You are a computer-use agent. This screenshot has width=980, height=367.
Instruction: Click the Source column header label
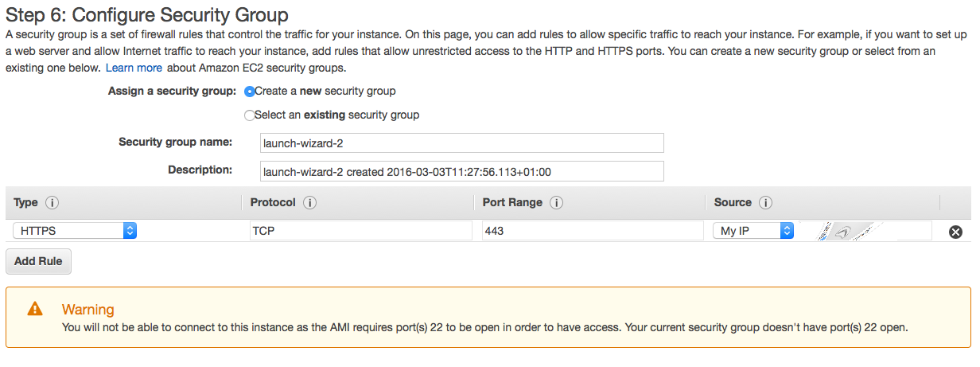(x=733, y=203)
